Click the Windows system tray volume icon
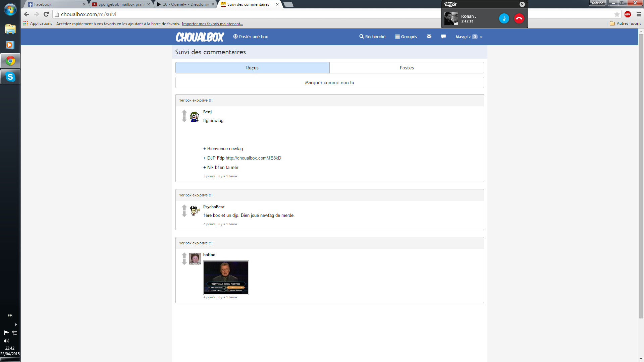The width and height of the screenshot is (644, 362). (6, 341)
